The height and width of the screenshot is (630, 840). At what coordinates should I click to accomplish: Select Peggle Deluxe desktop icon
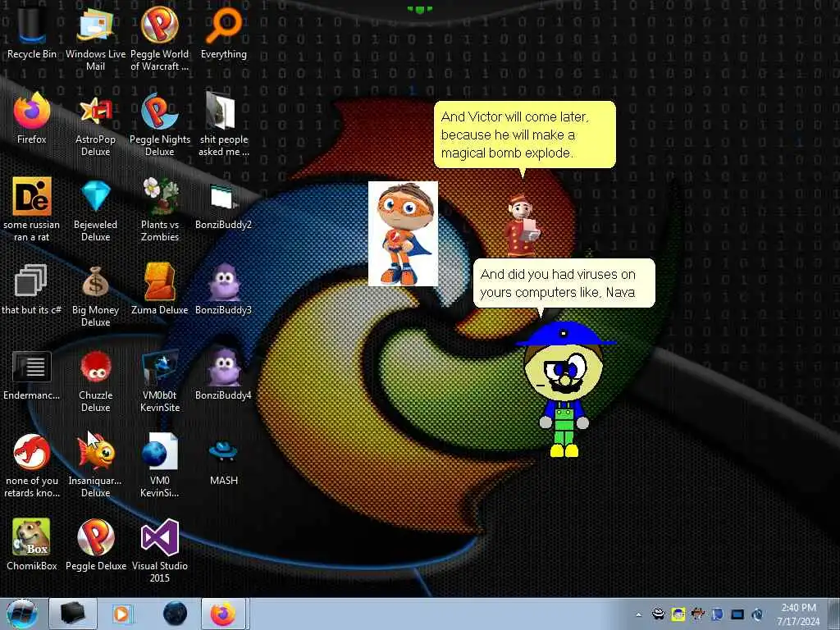point(95,546)
